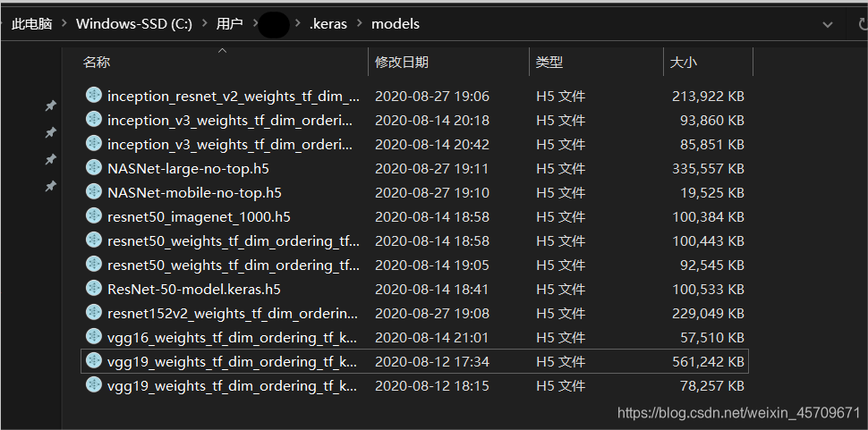Click size value 100,533 KB
This screenshot has height=430, width=868.
[708, 289]
